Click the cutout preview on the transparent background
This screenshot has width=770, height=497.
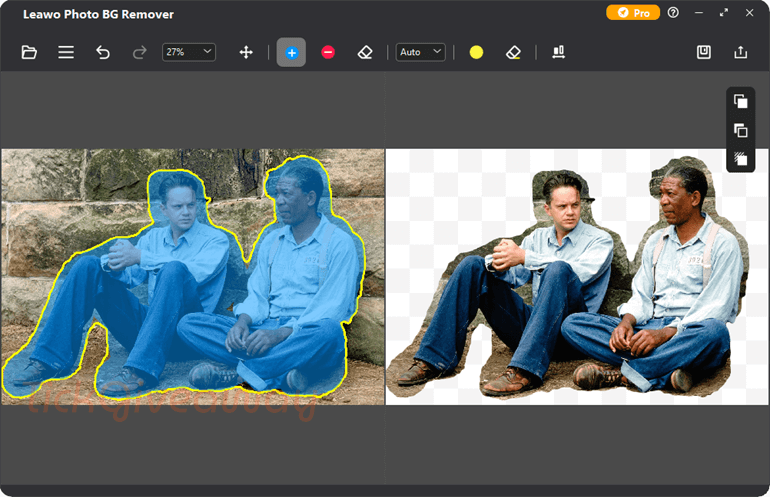point(577,277)
